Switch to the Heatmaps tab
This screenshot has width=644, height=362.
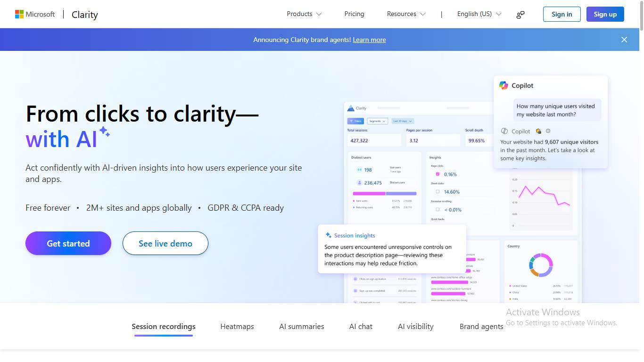[237, 326]
